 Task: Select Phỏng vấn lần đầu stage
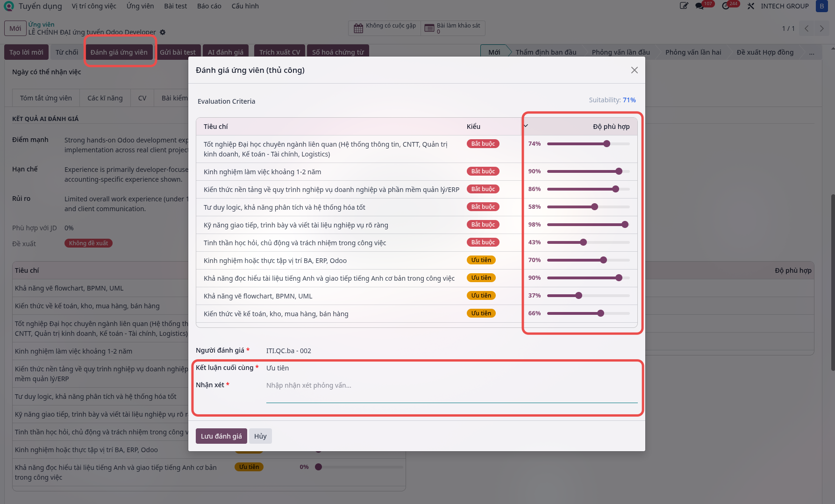click(x=621, y=52)
